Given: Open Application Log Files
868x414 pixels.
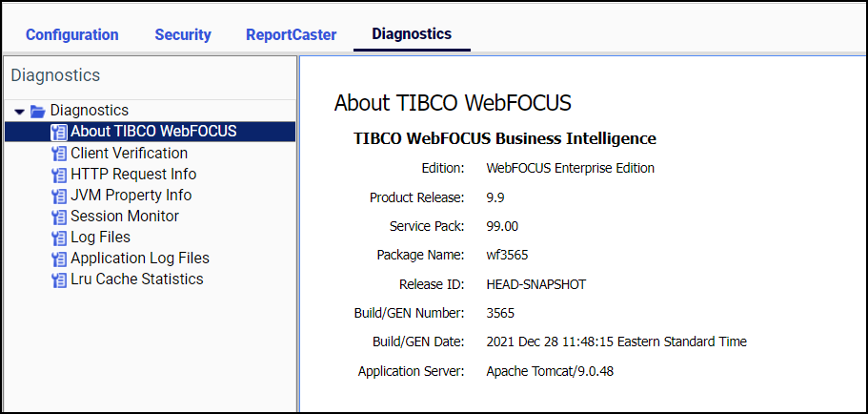Looking at the screenshot, I should (x=140, y=259).
